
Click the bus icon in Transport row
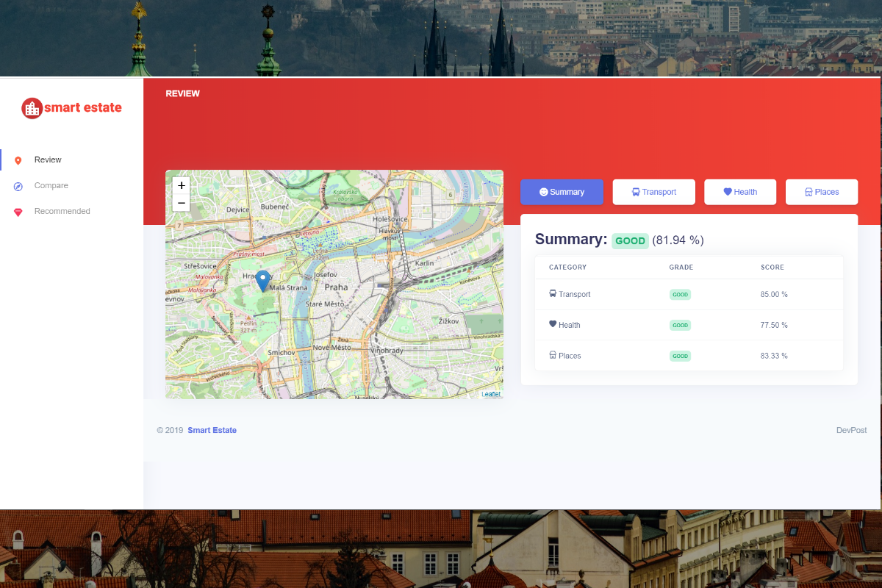point(553,293)
